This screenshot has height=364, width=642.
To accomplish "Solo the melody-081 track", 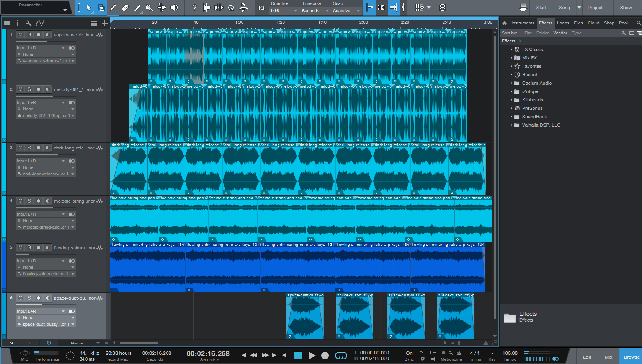I will [29, 89].
